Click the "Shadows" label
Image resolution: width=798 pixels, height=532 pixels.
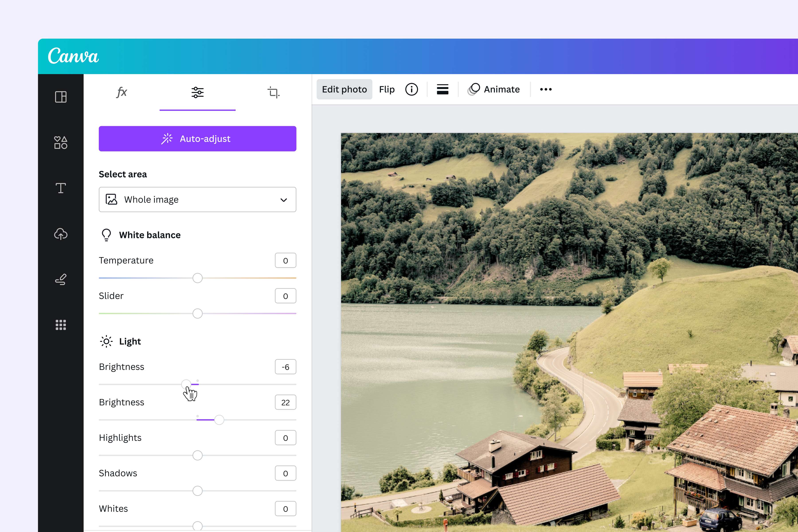[x=118, y=473]
